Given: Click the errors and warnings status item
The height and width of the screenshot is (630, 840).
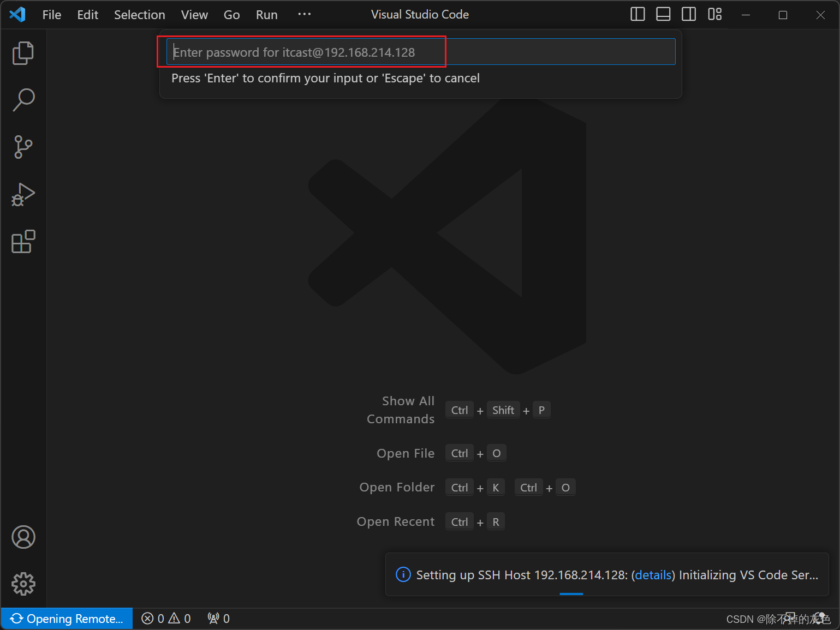Looking at the screenshot, I should 165,618.
